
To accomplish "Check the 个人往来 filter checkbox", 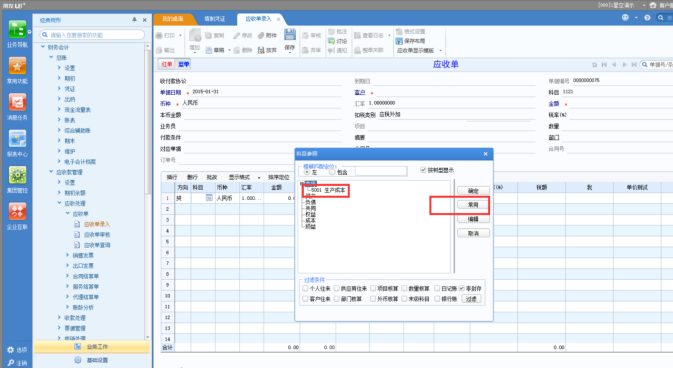I will pos(305,288).
